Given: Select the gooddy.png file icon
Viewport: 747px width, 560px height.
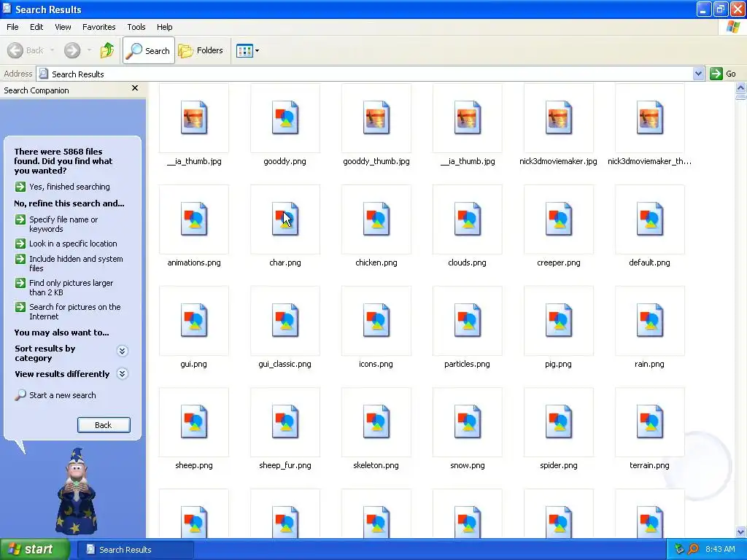Looking at the screenshot, I should point(285,117).
